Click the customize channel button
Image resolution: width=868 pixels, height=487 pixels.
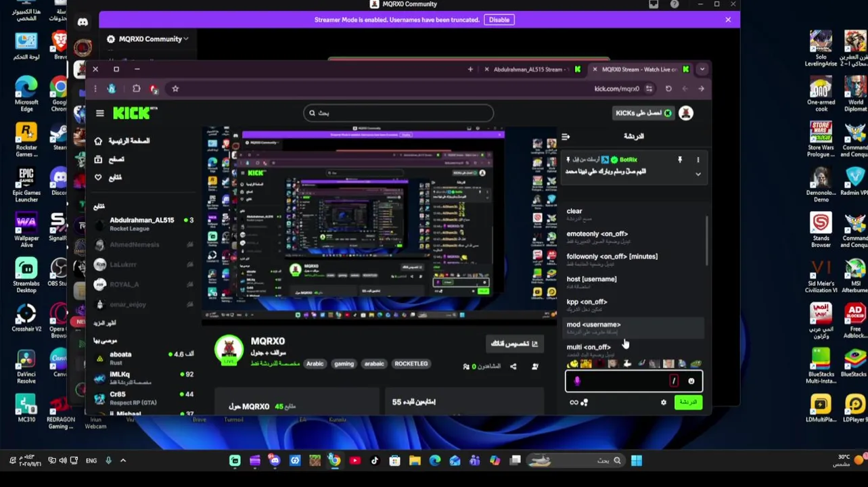pos(514,344)
